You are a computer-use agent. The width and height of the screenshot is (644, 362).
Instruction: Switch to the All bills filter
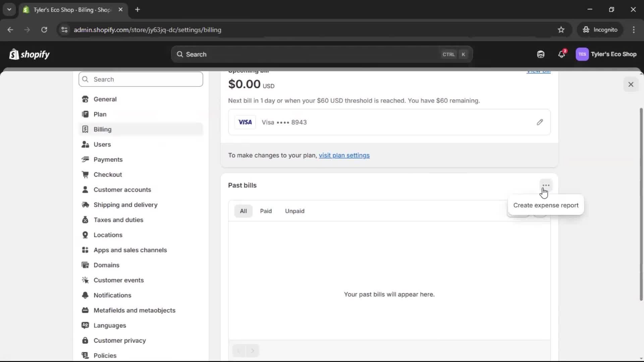[243, 211]
